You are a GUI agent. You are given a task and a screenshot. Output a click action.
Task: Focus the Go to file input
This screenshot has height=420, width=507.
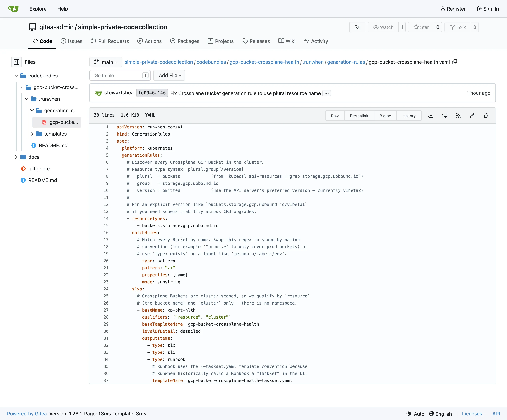[x=120, y=75]
